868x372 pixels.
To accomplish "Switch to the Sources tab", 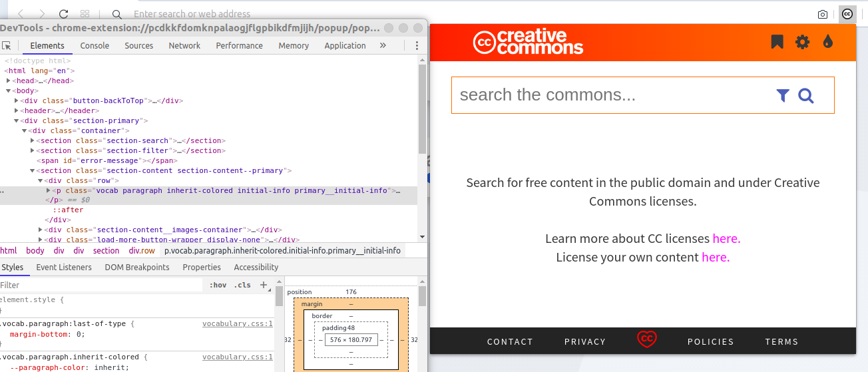I will (139, 45).
